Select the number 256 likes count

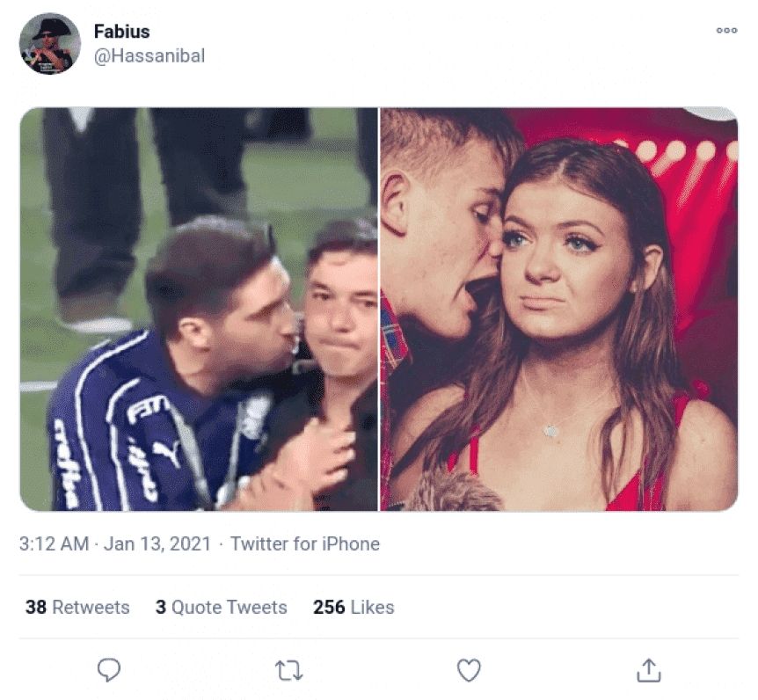(x=329, y=607)
